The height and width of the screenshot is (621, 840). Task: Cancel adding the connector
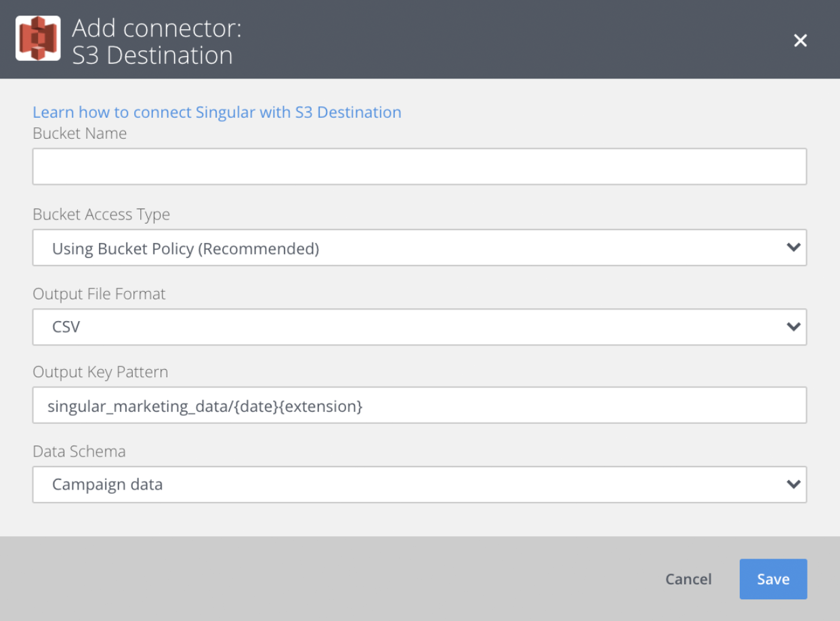pyautogui.click(x=688, y=579)
